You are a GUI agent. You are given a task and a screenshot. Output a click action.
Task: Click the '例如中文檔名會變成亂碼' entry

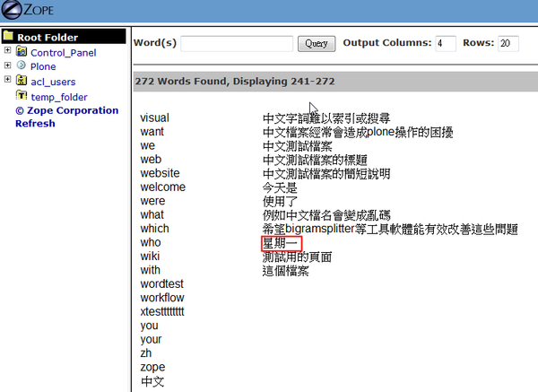[326, 215]
